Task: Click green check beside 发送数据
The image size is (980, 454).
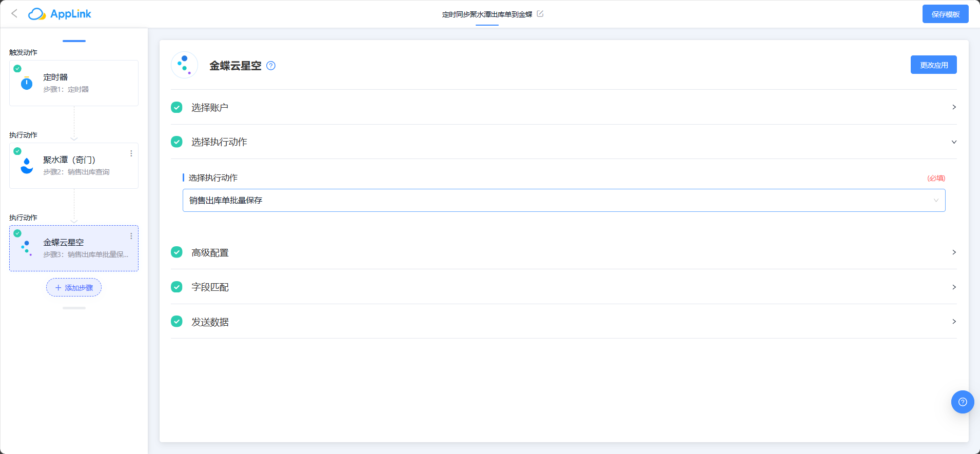Action: click(177, 322)
